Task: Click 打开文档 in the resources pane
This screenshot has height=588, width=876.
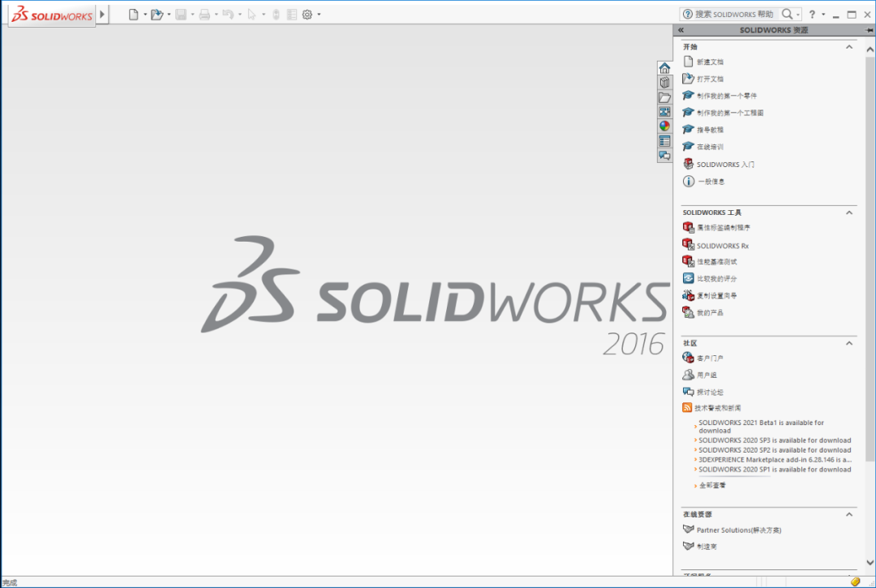Action: tap(710, 79)
